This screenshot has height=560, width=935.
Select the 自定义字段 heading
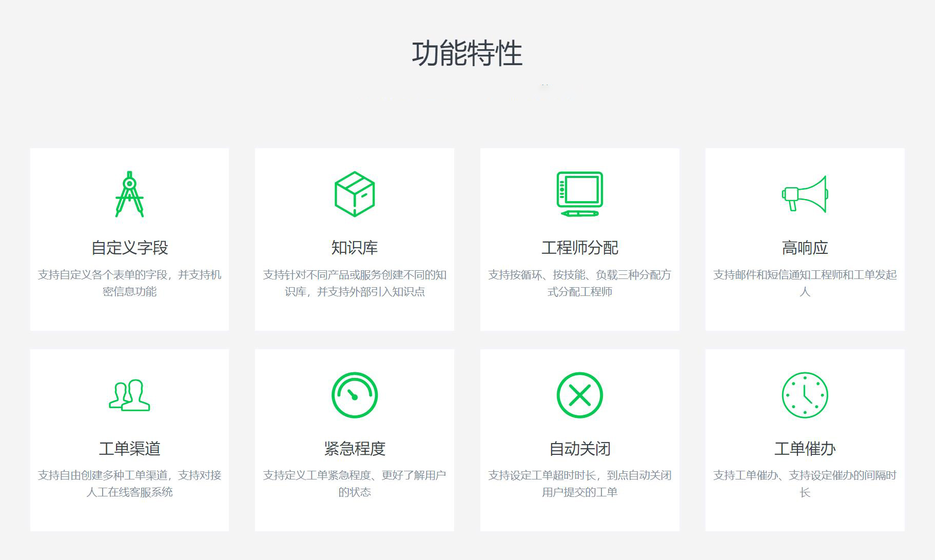129,248
